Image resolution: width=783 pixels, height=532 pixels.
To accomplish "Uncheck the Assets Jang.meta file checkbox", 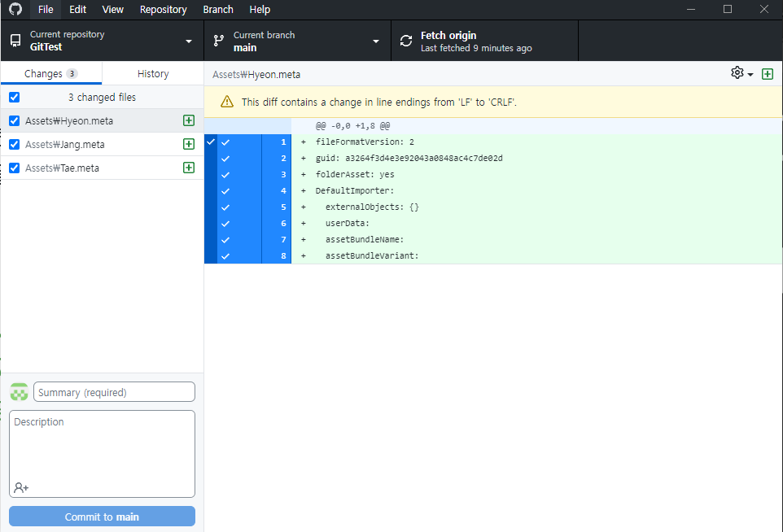I will [15, 144].
